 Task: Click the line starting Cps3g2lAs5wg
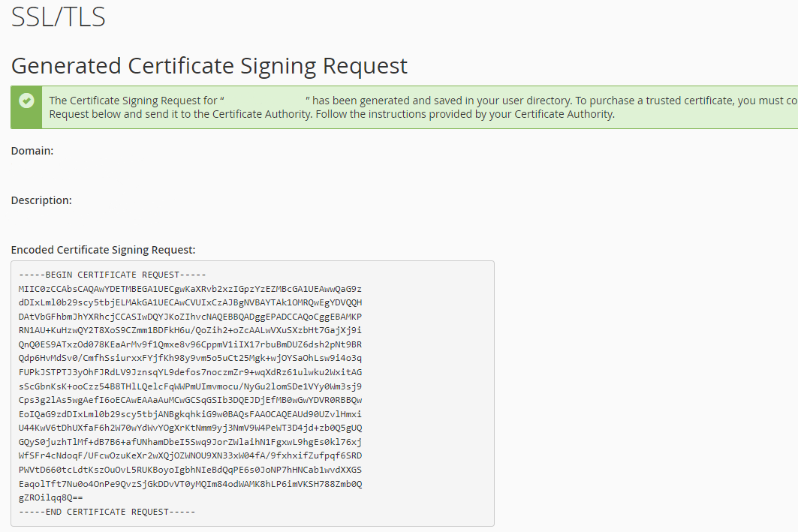click(x=191, y=400)
